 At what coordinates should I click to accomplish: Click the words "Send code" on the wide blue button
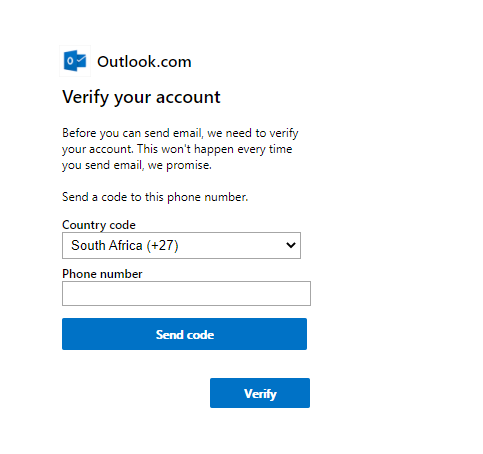(x=185, y=335)
